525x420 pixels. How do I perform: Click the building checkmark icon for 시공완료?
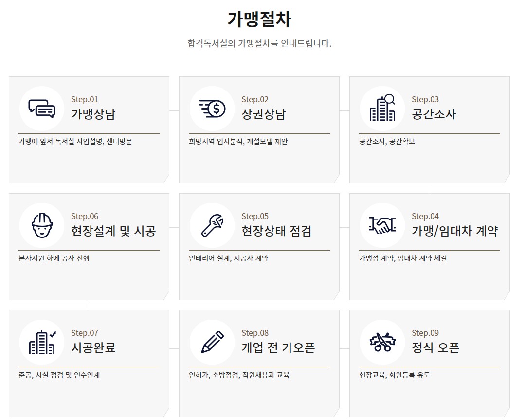pyautogui.click(x=41, y=342)
